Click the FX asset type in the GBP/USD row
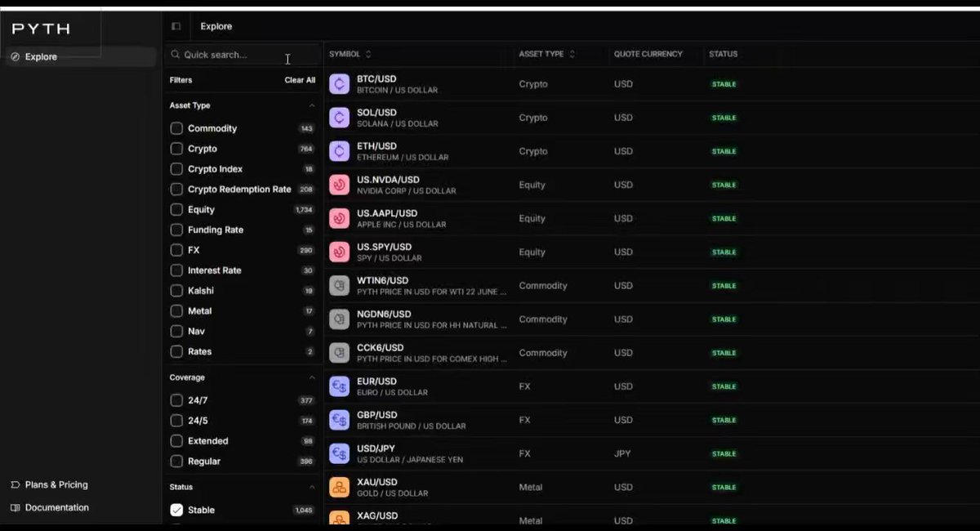This screenshot has width=980, height=531. tap(524, 420)
